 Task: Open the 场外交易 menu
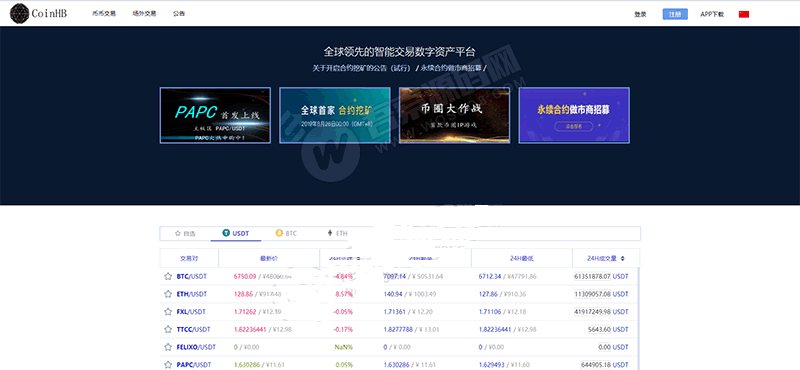pos(144,14)
